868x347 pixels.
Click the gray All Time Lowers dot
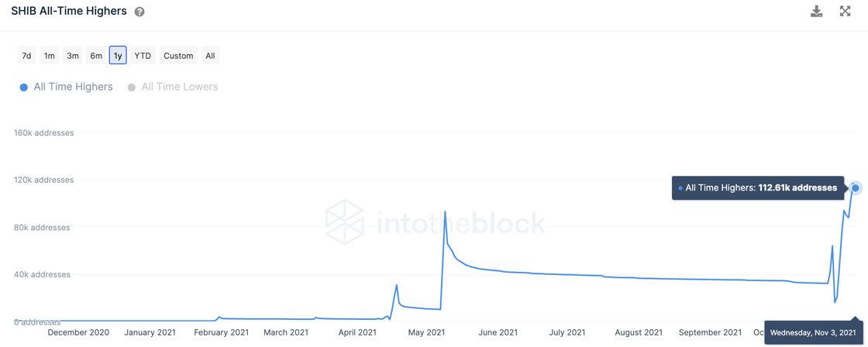(x=132, y=88)
